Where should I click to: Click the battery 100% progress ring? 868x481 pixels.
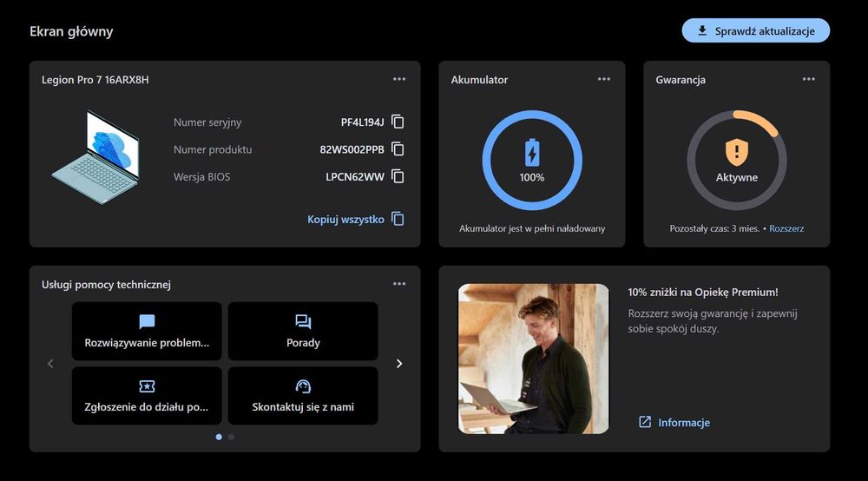(532, 160)
